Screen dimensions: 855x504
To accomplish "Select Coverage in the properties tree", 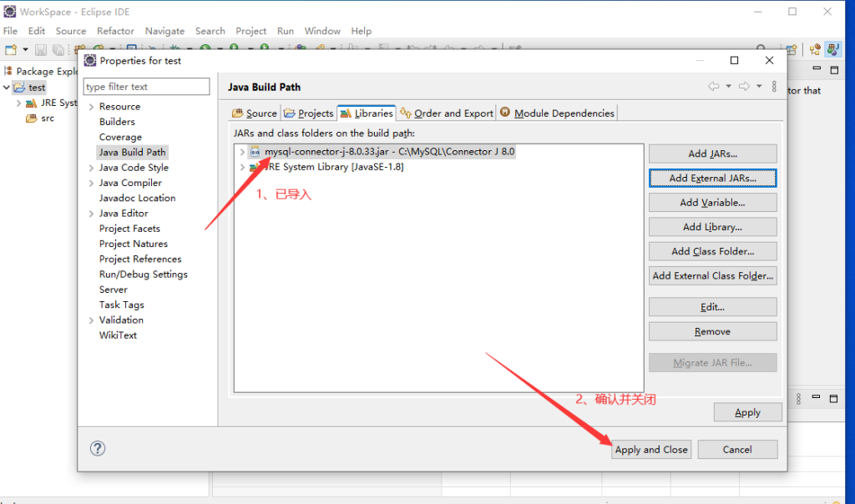I will tap(120, 137).
